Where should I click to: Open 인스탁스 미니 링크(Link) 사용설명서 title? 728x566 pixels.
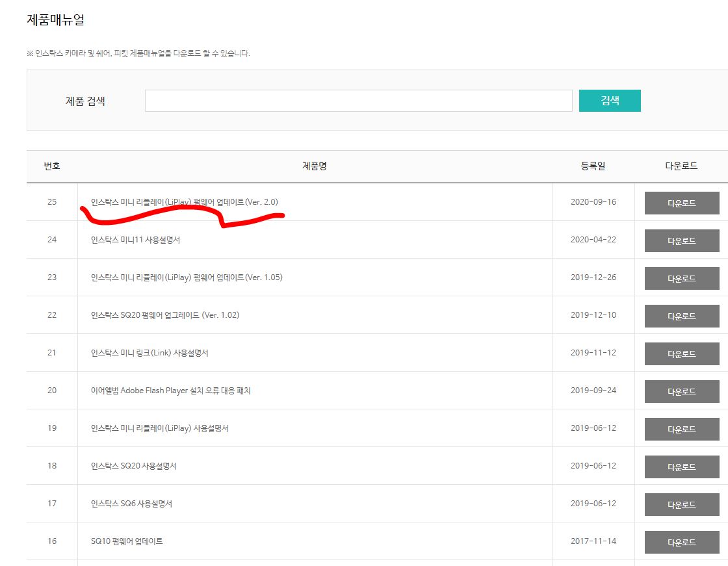(x=149, y=353)
